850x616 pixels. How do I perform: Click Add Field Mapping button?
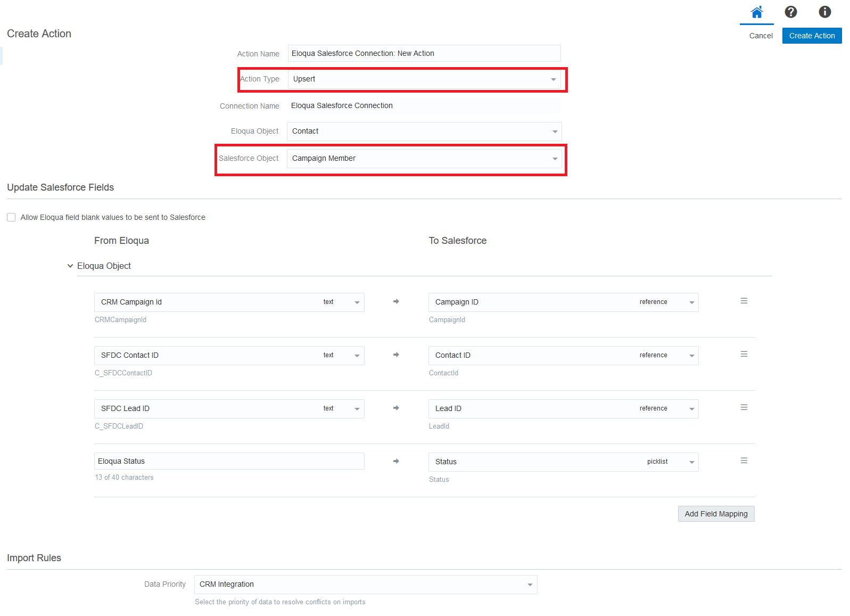click(716, 514)
